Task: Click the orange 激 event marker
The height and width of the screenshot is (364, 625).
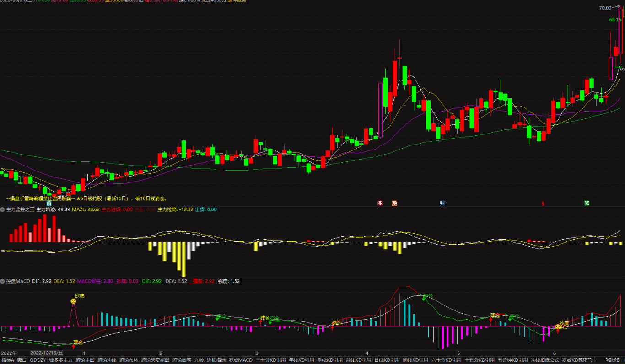Action: [394, 203]
